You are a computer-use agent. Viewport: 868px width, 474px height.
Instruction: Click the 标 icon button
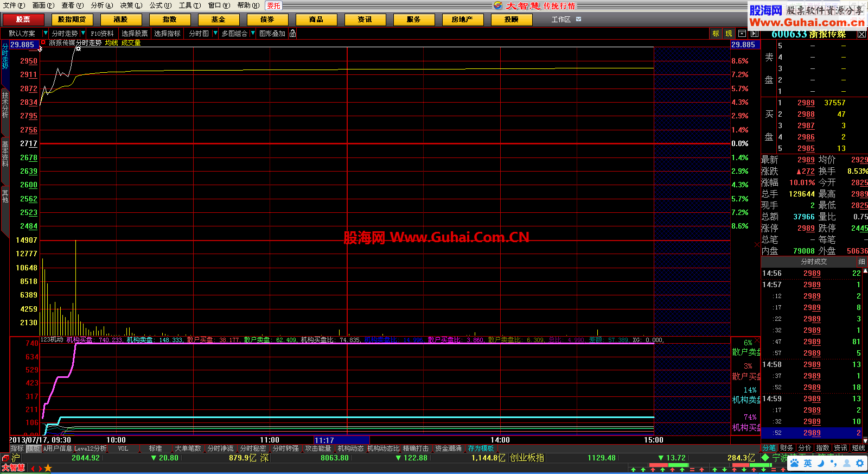(x=716, y=34)
